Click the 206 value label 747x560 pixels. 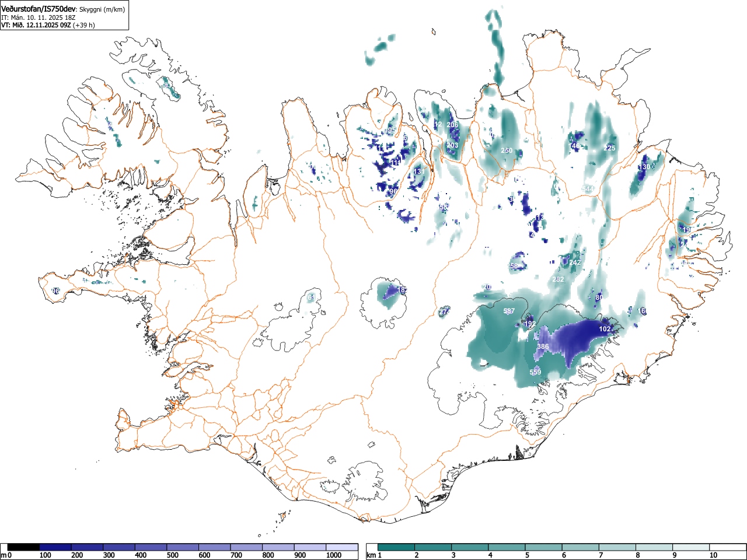(x=453, y=125)
